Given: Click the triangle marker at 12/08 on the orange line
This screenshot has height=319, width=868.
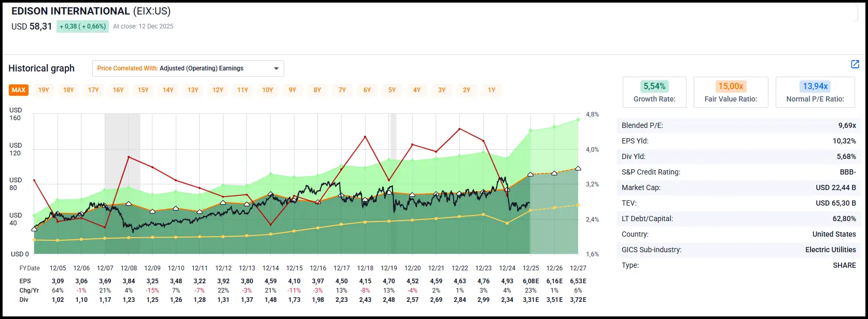Looking at the screenshot, I should [x=129, y=204].
